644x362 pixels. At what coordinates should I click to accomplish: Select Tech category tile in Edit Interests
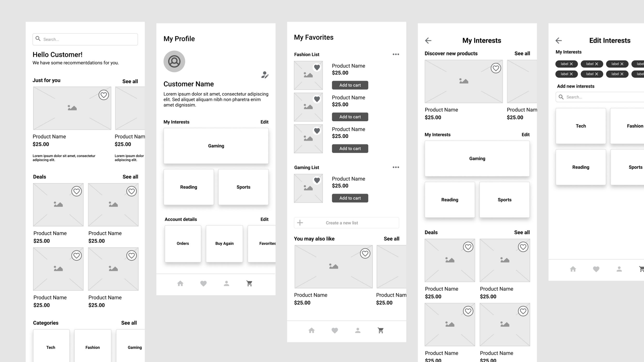coord(580,126)
